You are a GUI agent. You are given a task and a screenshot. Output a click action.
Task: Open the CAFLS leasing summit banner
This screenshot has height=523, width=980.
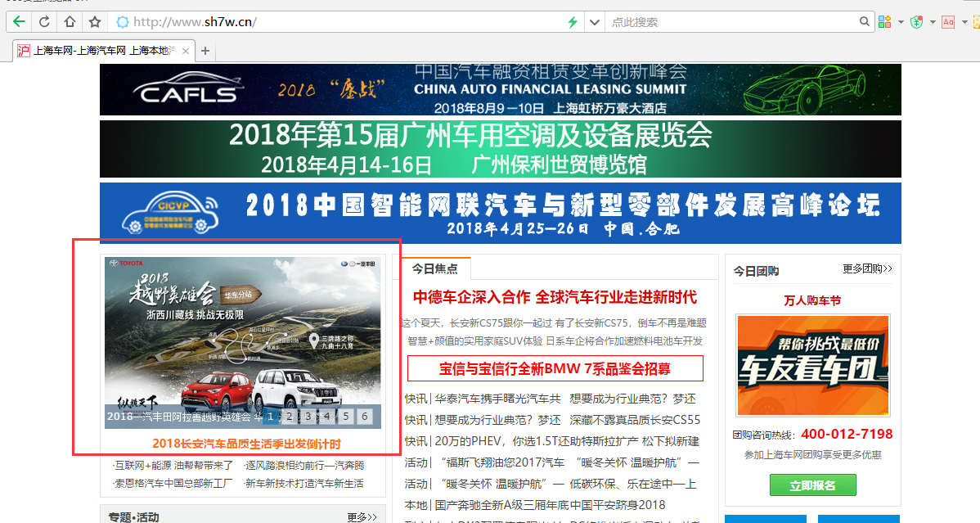point(500,89)
